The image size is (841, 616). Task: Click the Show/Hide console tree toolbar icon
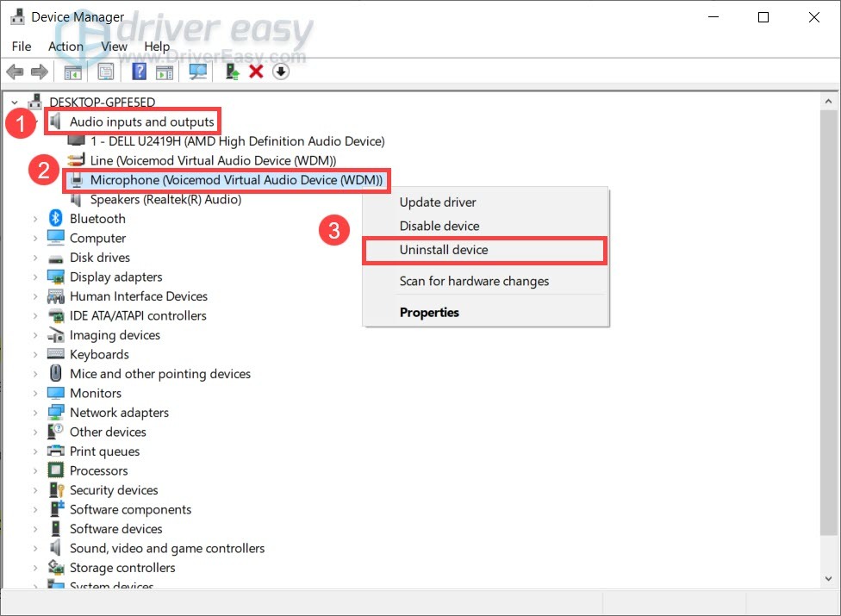[72, 72]
